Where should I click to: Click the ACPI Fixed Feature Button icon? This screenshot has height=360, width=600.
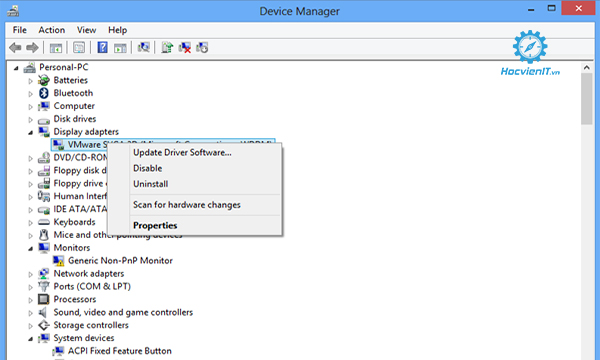pos(58,351)
